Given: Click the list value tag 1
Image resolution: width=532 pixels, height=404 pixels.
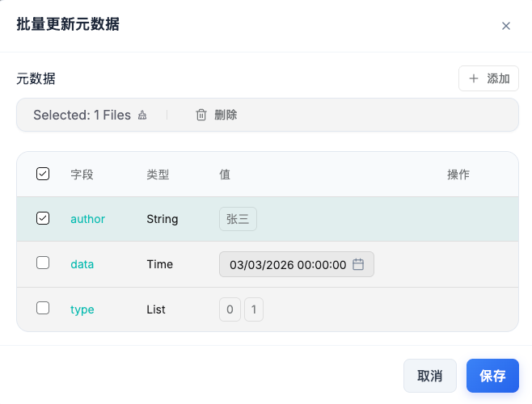Looking at the screenshot, I should tap(254, 309).
